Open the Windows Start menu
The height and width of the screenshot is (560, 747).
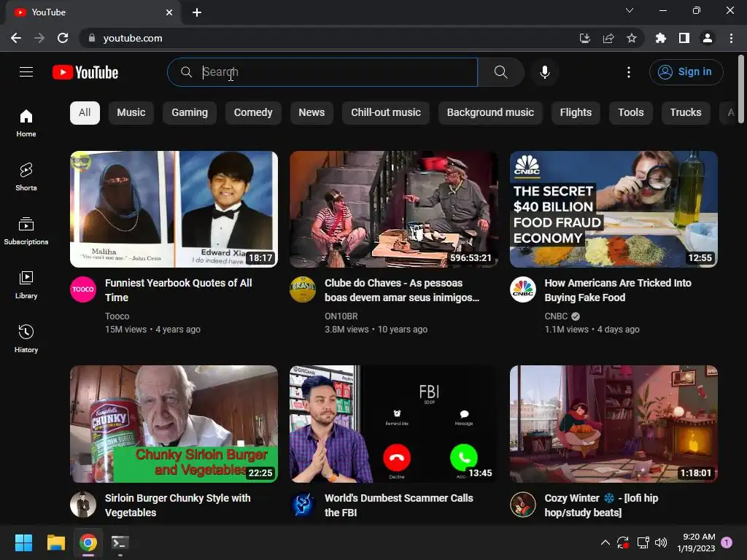23,542
